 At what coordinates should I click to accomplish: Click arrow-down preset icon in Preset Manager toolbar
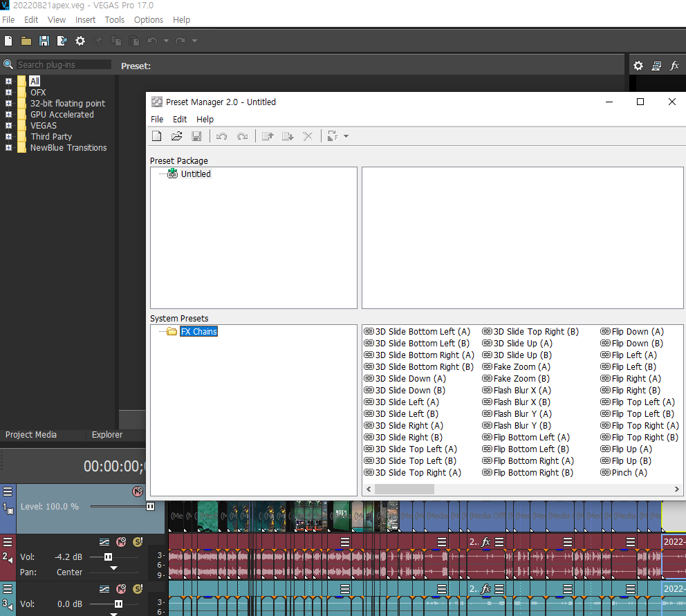click(288, 136)
